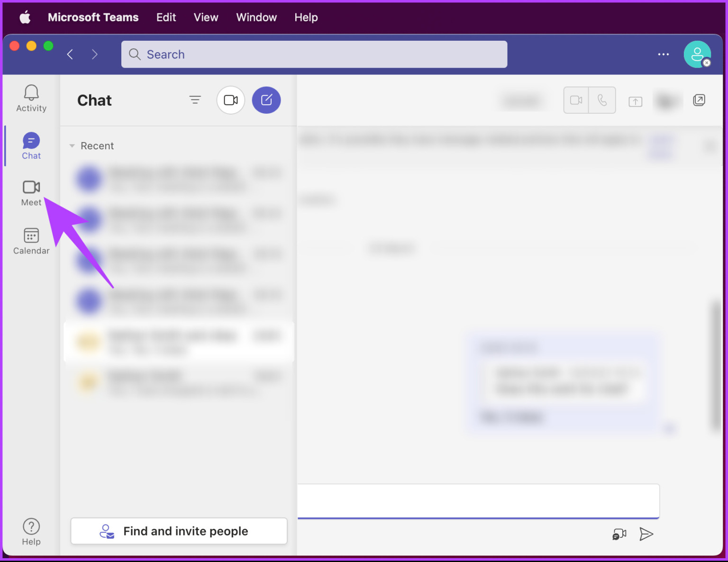
Task: Click inside the Search bar
Action: [314, 54]
